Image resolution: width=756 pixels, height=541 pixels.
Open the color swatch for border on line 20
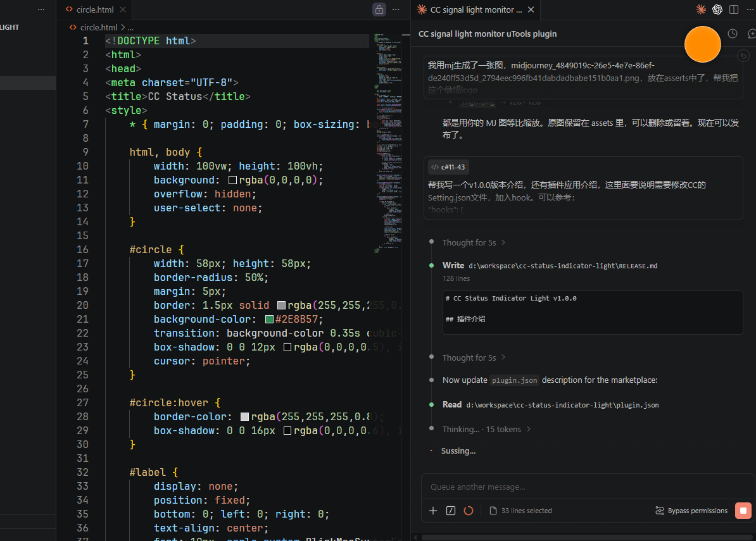281,306
